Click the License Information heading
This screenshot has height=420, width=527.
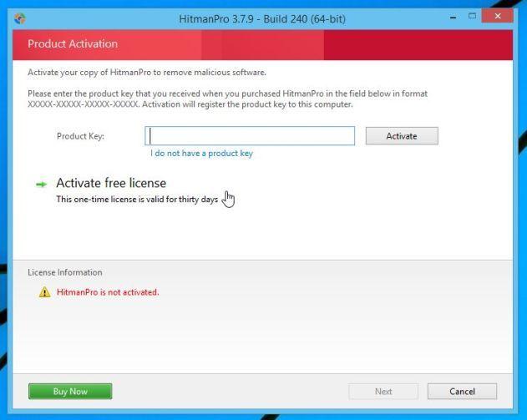(65, 272)
